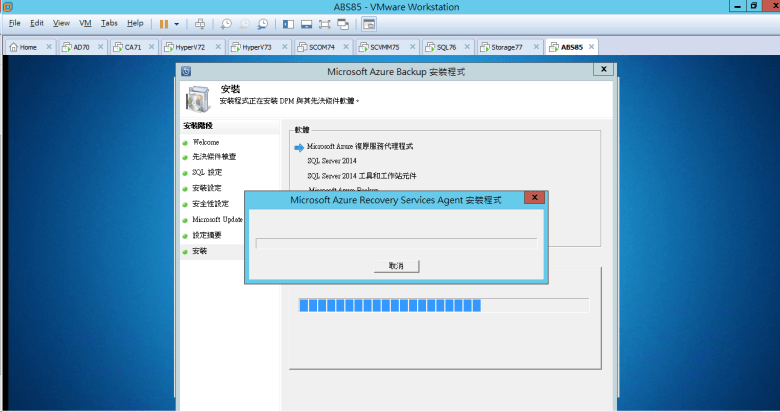Screen dimensions: 780x412
Task: Show or hide the library sidebar icon
Action: click(x=289, y=23)
